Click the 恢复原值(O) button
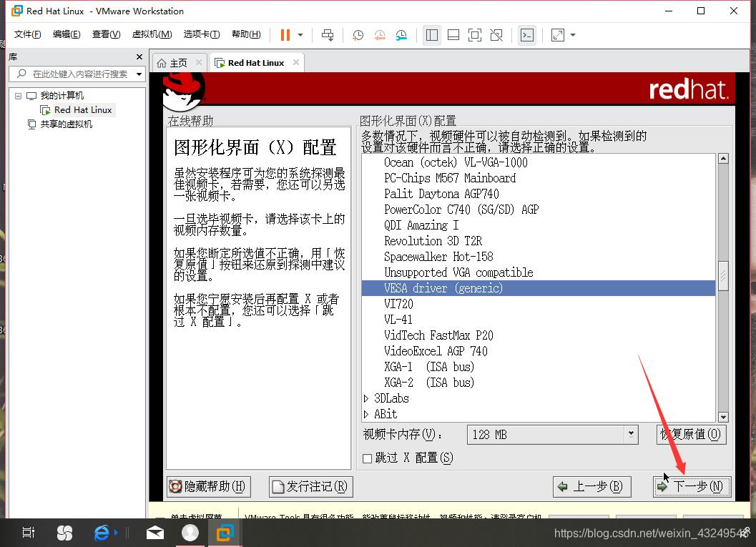756x547 pixels. (x=691, y=435)
